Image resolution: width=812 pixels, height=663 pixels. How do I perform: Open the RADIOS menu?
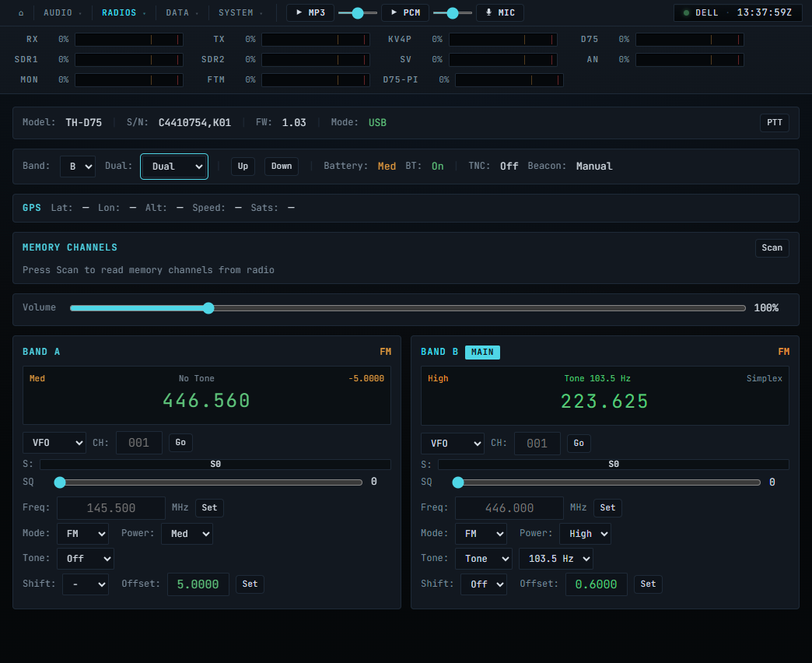pyautogui.click(x=123, y=12)
